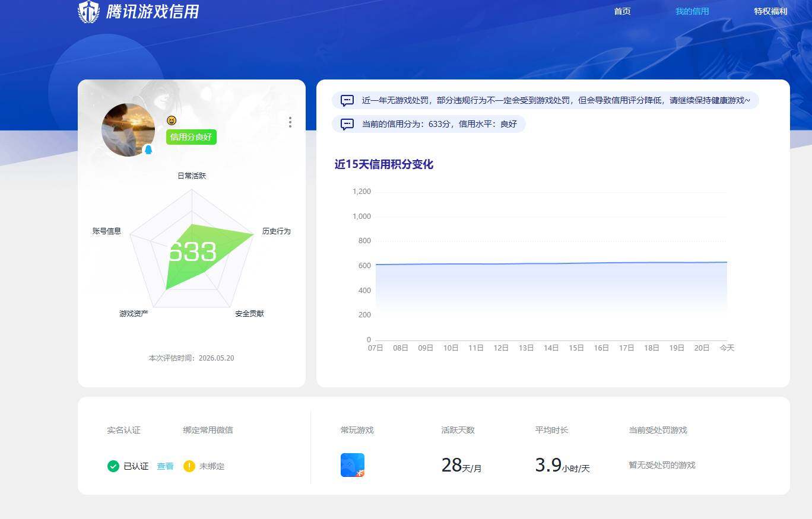Click the 本次评估时间 date text

(191, 358)
